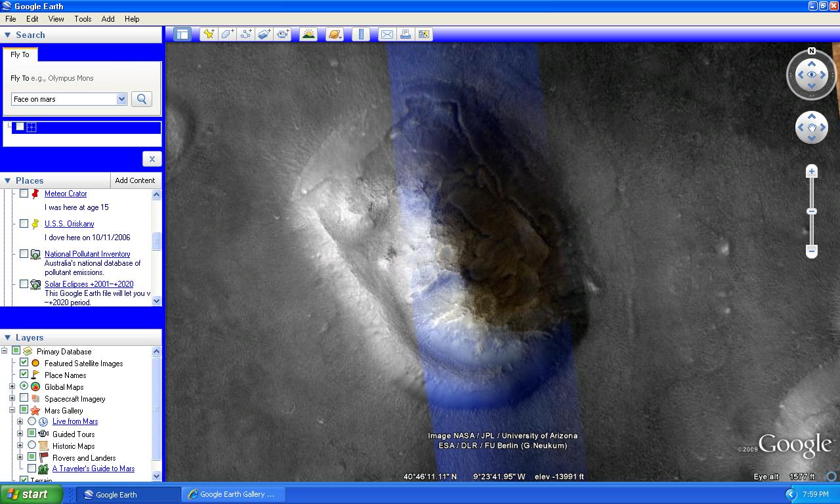
Task: Click the look joystick eye control
Action: click(x=812, y=75)
